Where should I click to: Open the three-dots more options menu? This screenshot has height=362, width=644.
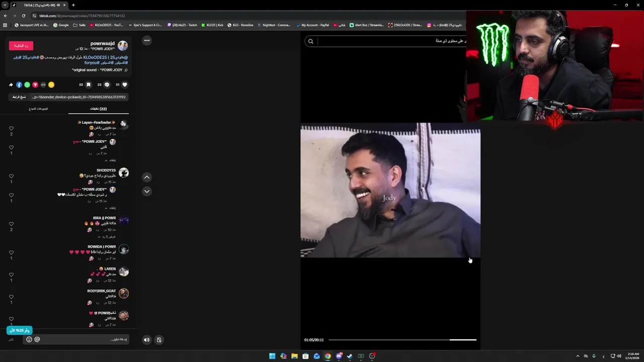(x=147, y=40)
